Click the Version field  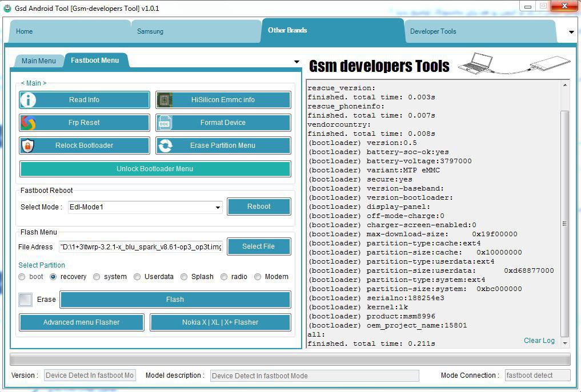(90, 375)
